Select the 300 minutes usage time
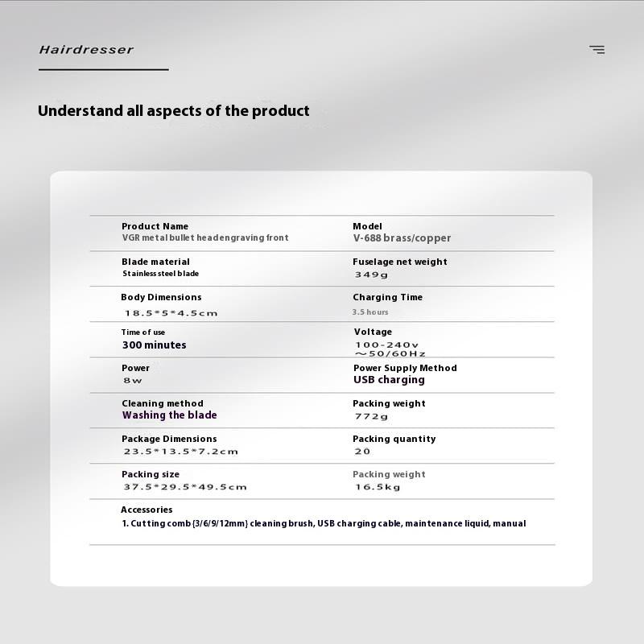Screen dimensions: 644x644 pos(154,345)
